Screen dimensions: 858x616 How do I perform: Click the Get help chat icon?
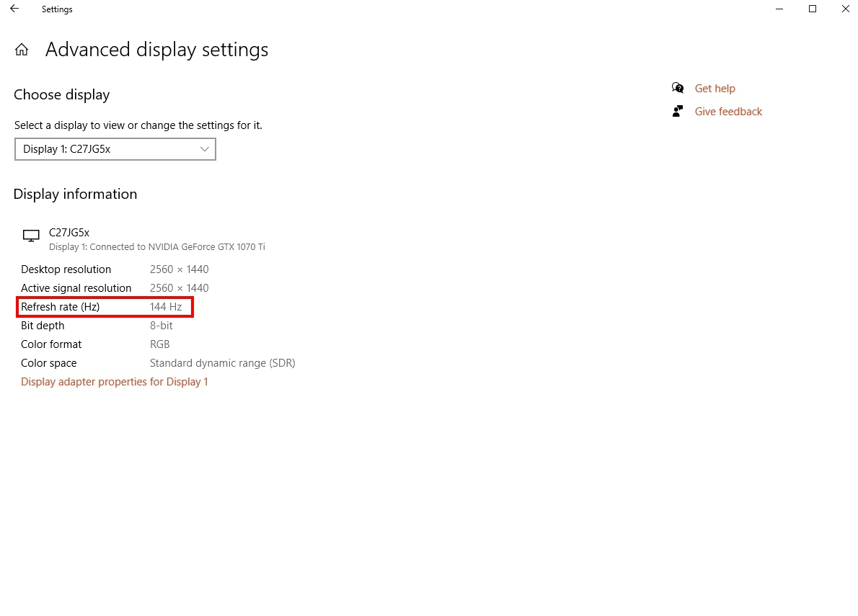pos(678,88)
